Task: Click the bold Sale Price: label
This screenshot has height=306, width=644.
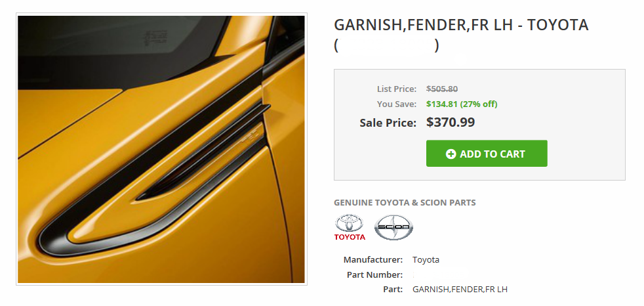Action: pos(388,123)
